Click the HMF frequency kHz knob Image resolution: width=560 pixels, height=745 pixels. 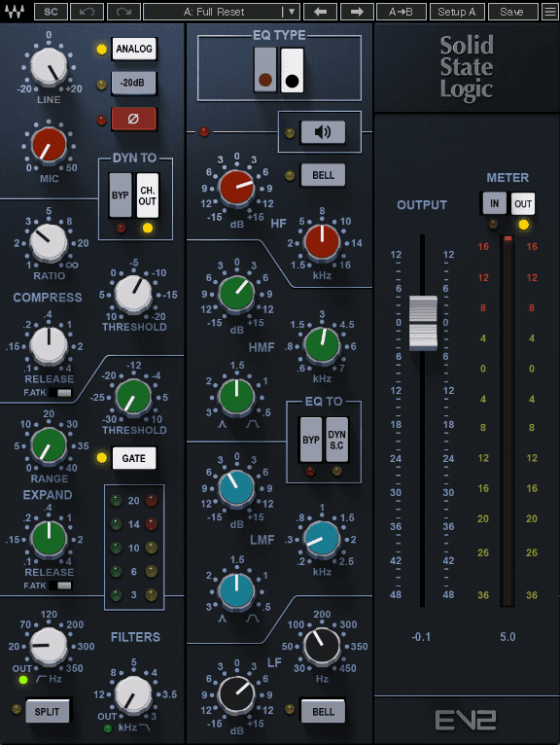[322, 345]
